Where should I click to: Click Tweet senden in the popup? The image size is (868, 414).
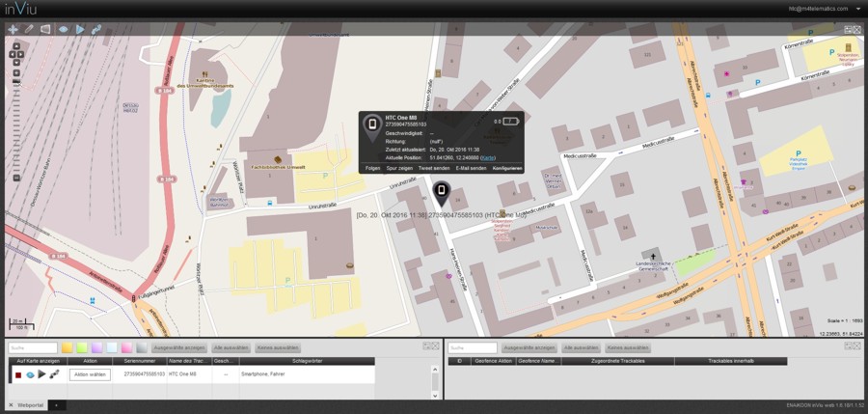tap(434, 167)
